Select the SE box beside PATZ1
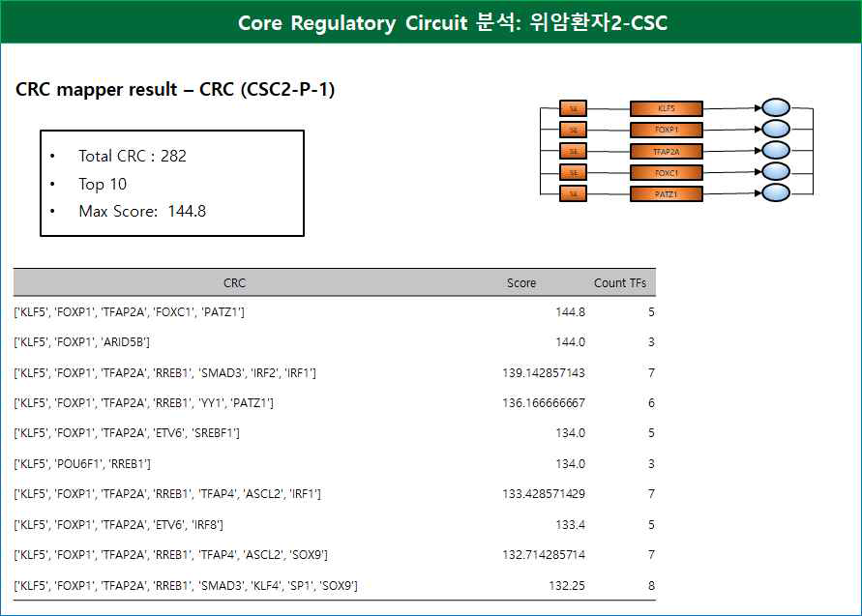The width and height of the screenshot is (862, 616). 573,194
